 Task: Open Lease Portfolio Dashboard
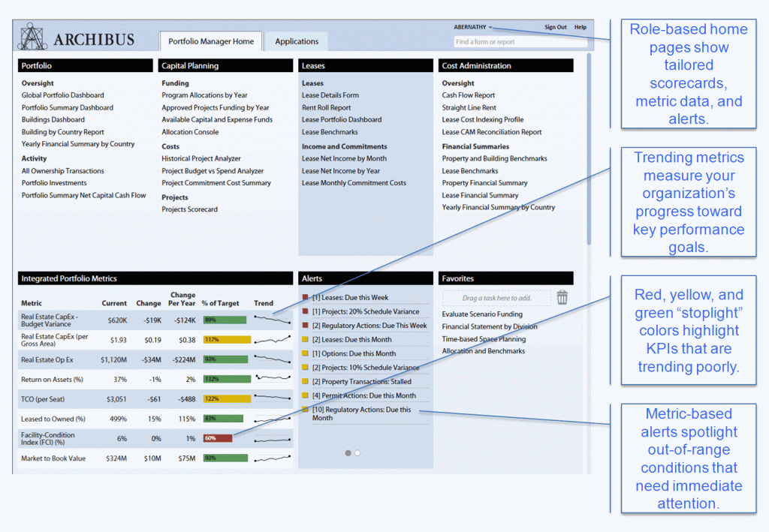[342, 119]
